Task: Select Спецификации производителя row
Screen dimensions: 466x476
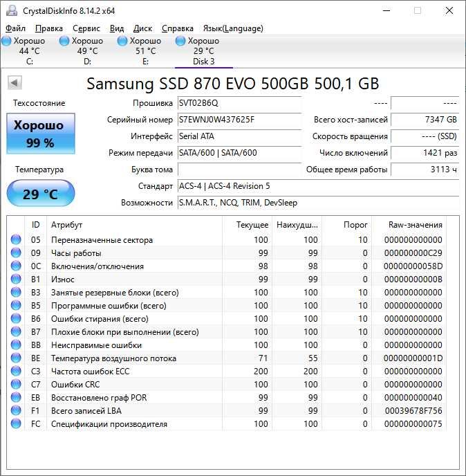Action: [x=227, y=424]
